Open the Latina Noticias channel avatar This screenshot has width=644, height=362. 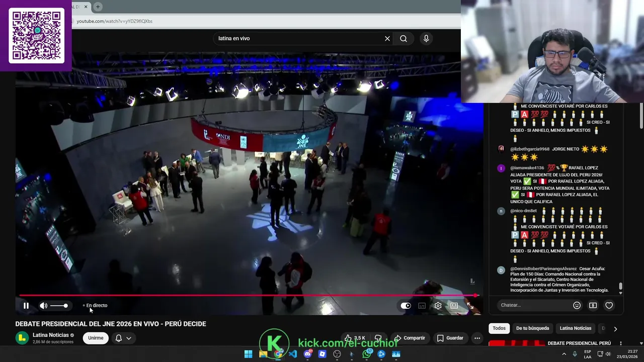coord(22,338)
